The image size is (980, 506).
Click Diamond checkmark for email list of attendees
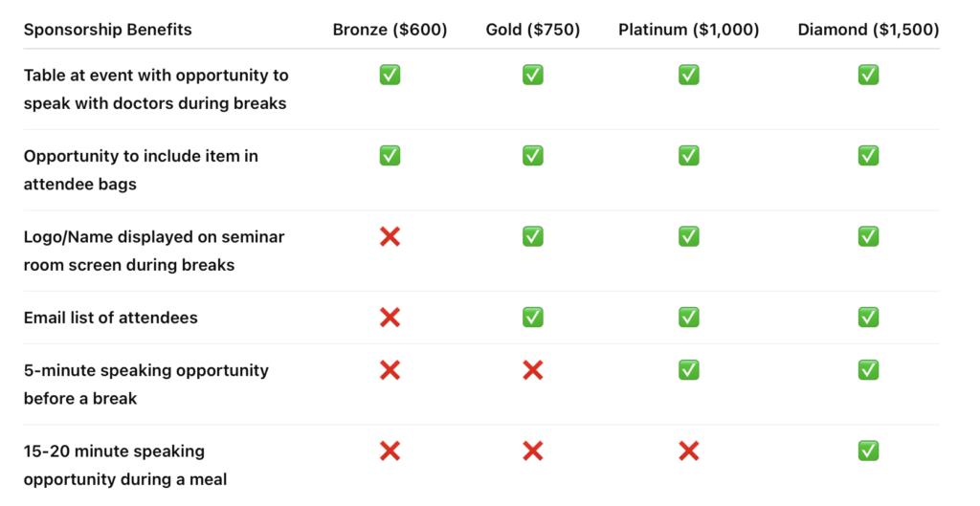pyautogui.click(x=868, y=318)
